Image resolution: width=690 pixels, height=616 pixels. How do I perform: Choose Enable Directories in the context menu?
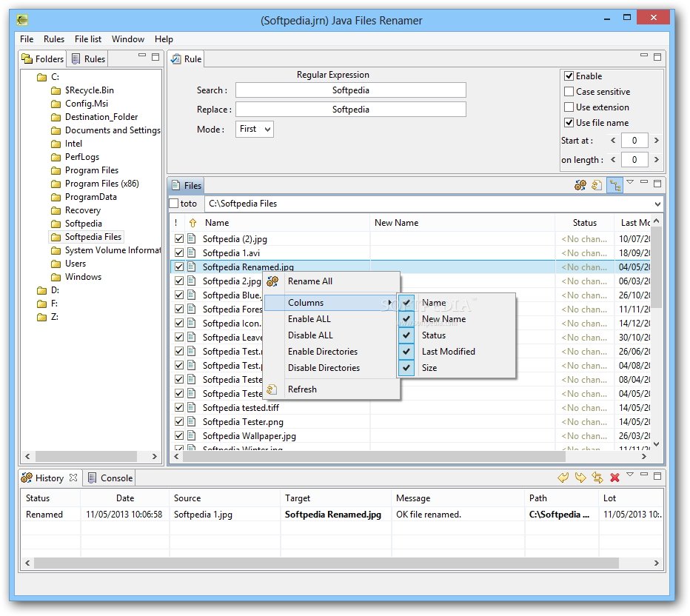coord(333,352)
